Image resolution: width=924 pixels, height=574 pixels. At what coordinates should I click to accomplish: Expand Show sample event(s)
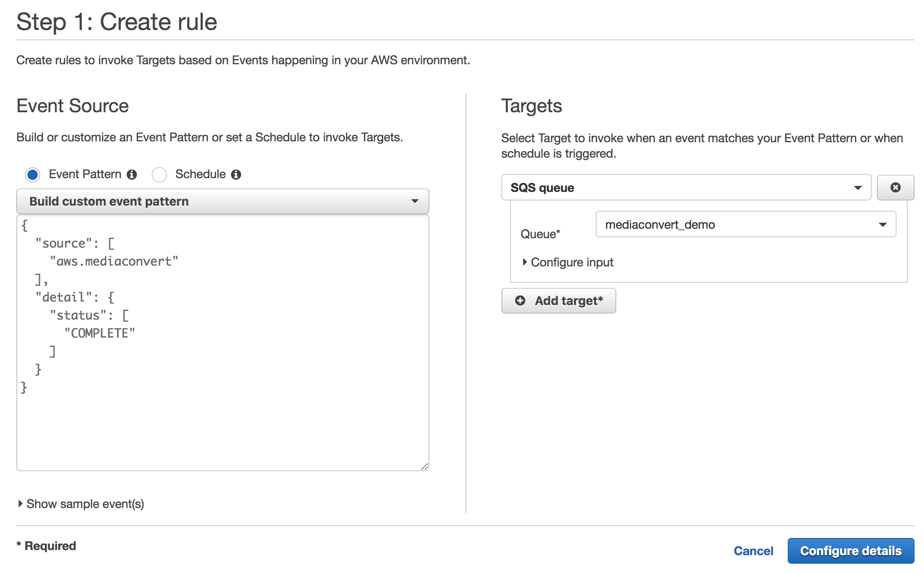coord(81,504)
